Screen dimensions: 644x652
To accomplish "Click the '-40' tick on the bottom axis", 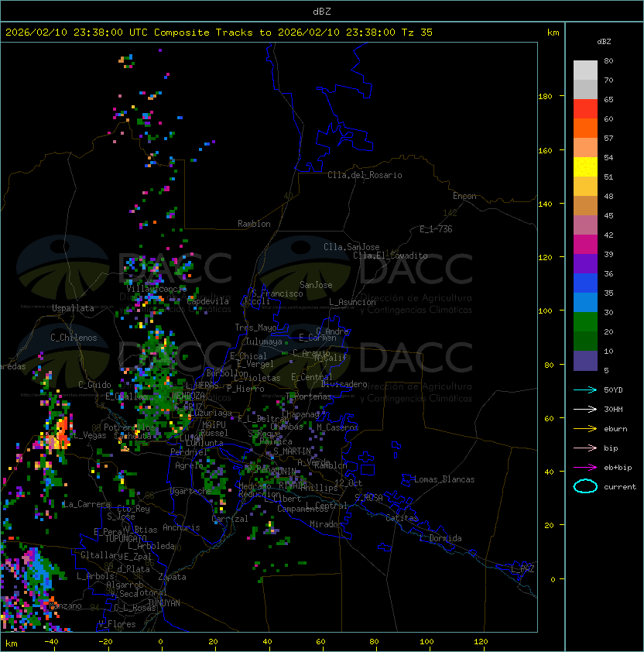I will [52, 642].
